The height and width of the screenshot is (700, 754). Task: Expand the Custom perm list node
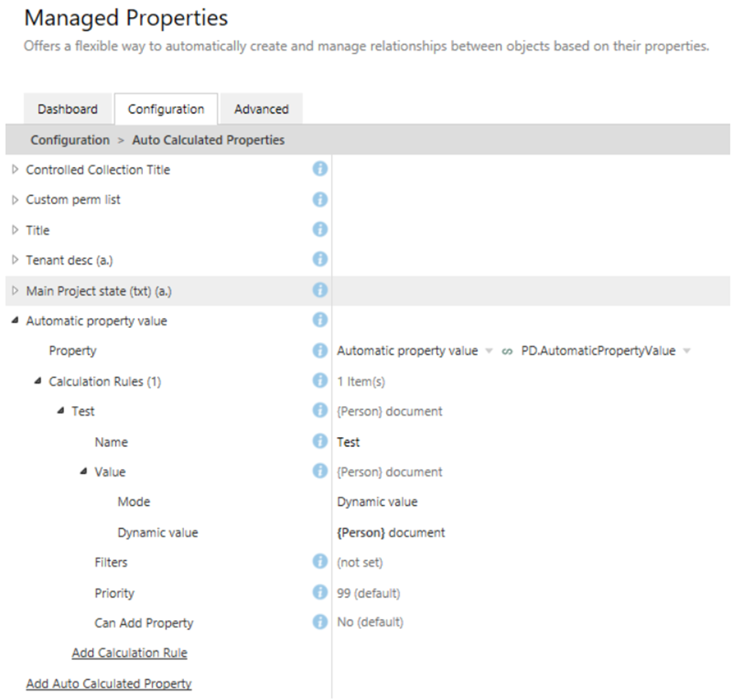[15, 200]
